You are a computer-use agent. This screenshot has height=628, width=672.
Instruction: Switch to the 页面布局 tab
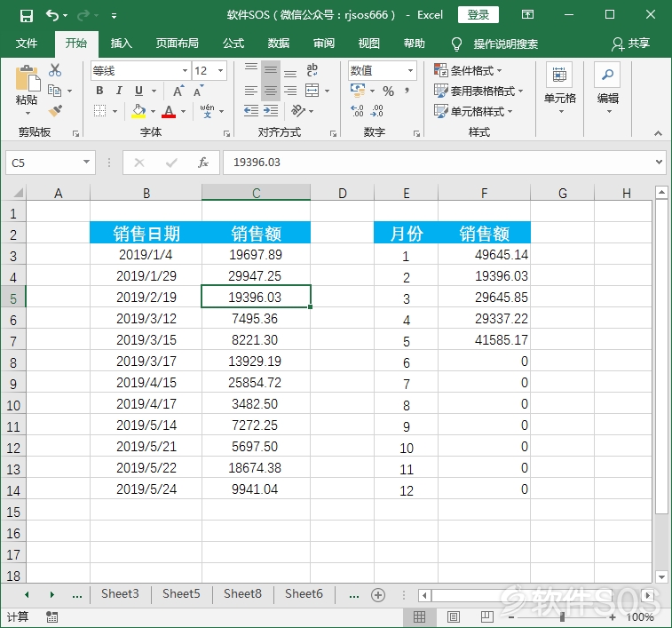(177, 44)
